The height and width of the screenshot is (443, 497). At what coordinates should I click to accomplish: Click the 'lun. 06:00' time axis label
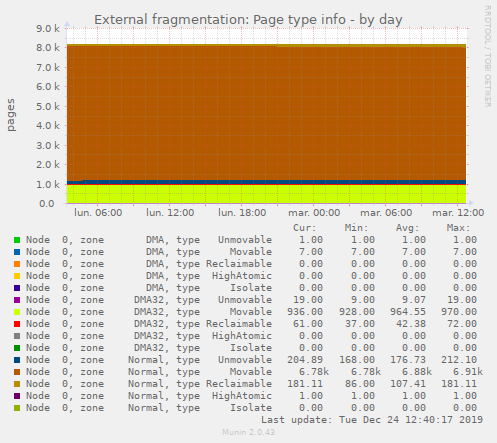coord(98,213)
